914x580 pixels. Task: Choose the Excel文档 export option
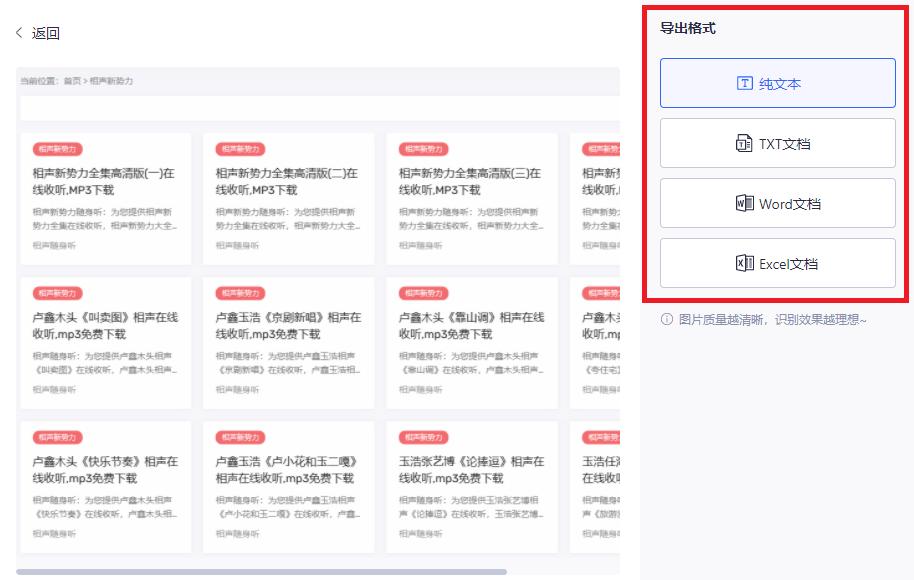click(x=777, y=263)
